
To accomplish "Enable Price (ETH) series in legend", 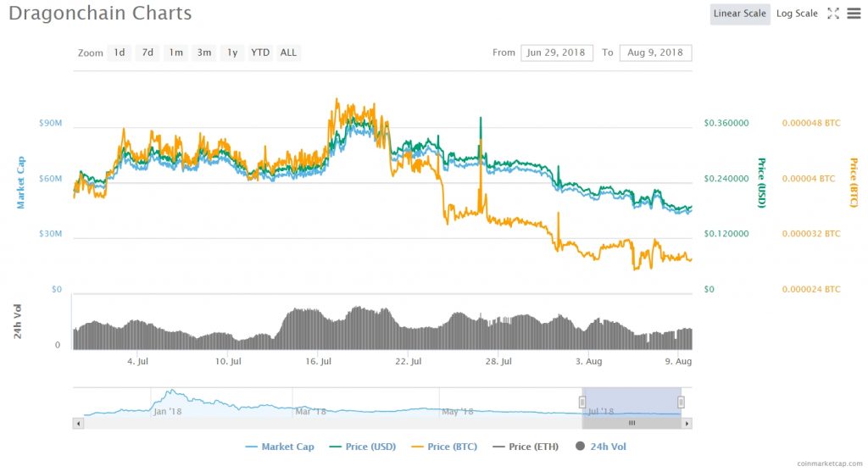I will [x=526, y=447].
